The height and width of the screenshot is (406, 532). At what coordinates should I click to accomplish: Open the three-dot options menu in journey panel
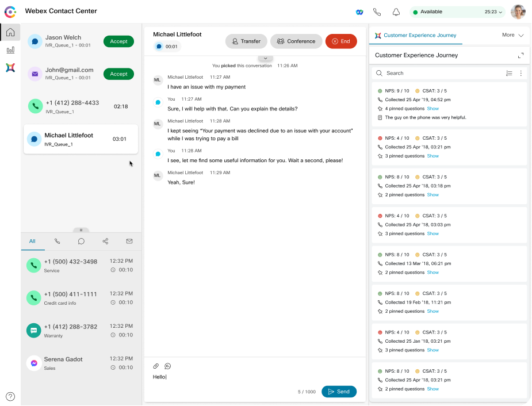pyautogui.click(x=521, y=73)
